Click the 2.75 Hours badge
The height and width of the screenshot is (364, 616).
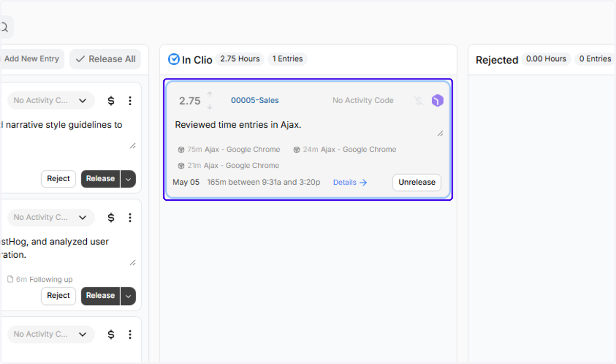pyautogui.click(x=240, y=59)
